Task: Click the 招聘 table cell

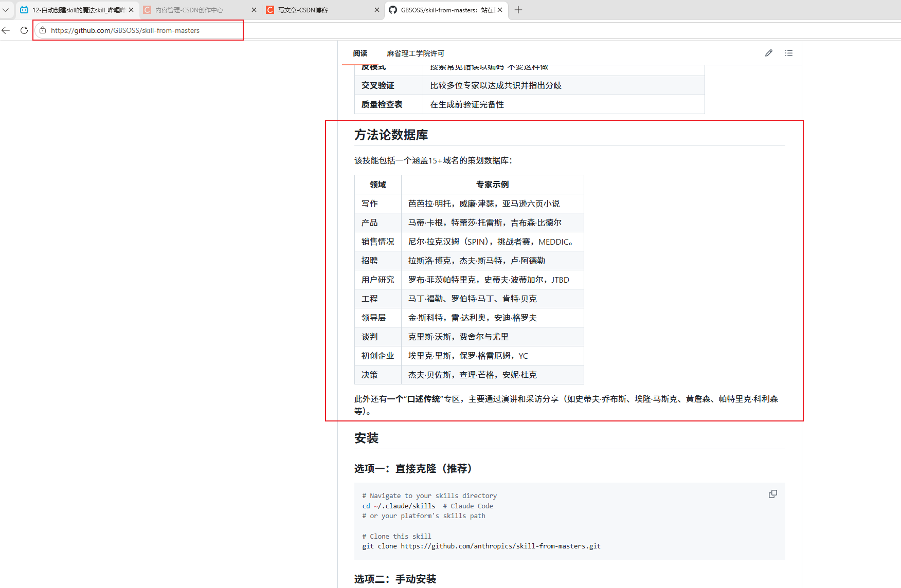Action: [378, 261]
